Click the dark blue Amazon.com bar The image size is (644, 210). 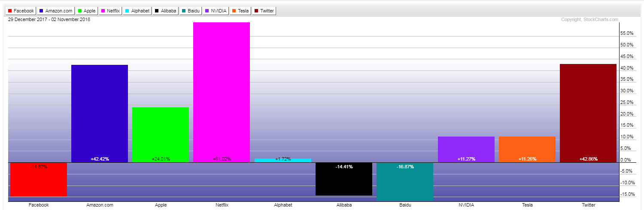[x=100, y=113]
